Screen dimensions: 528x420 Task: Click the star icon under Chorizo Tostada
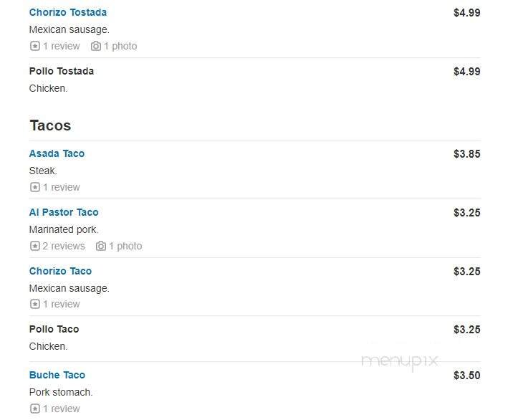34,46
